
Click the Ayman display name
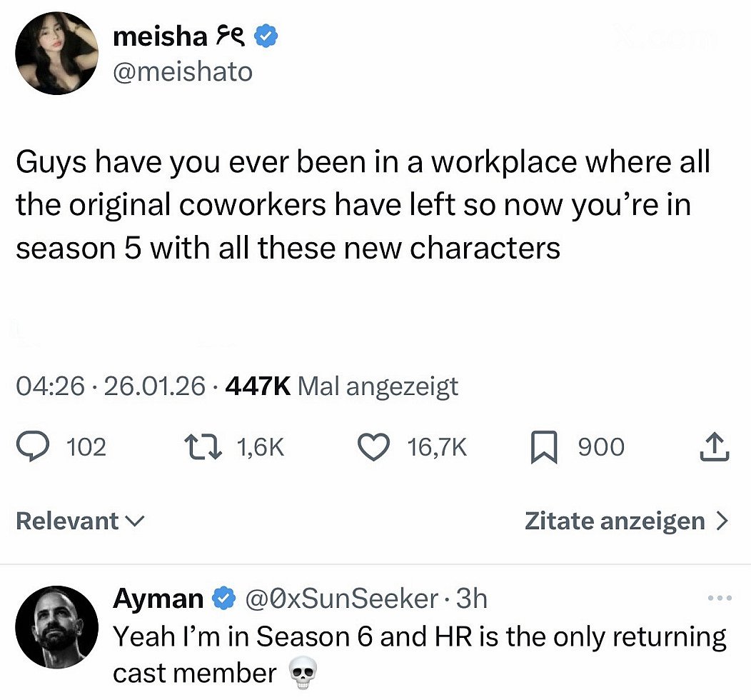[158, 599]
